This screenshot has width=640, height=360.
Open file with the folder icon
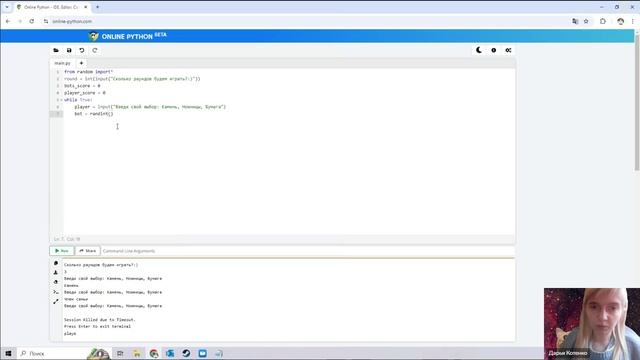tap(56, 50)
